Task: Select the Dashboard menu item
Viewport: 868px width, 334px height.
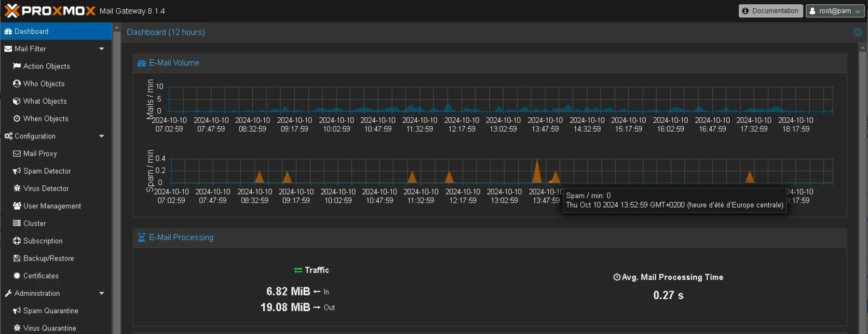Action: pos(31,31)
